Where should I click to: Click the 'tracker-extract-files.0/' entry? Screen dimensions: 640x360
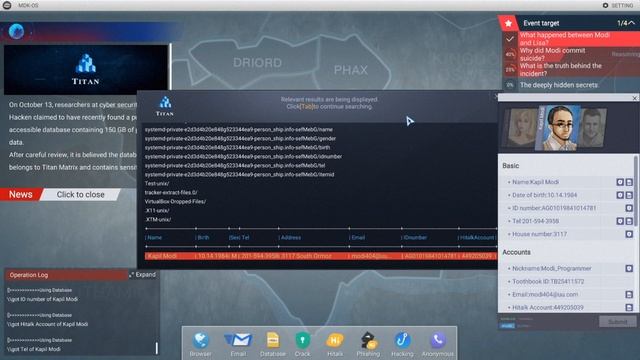(171, 193)
